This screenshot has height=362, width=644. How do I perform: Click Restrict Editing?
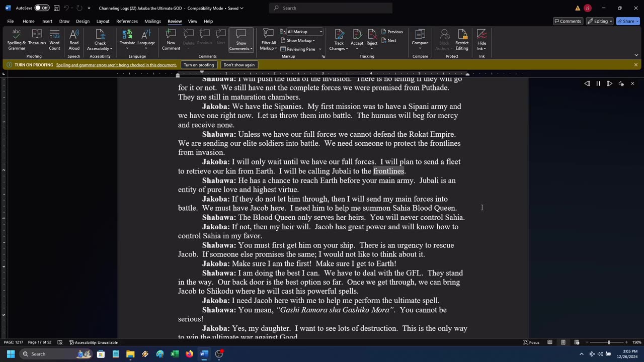pos(462,40)
